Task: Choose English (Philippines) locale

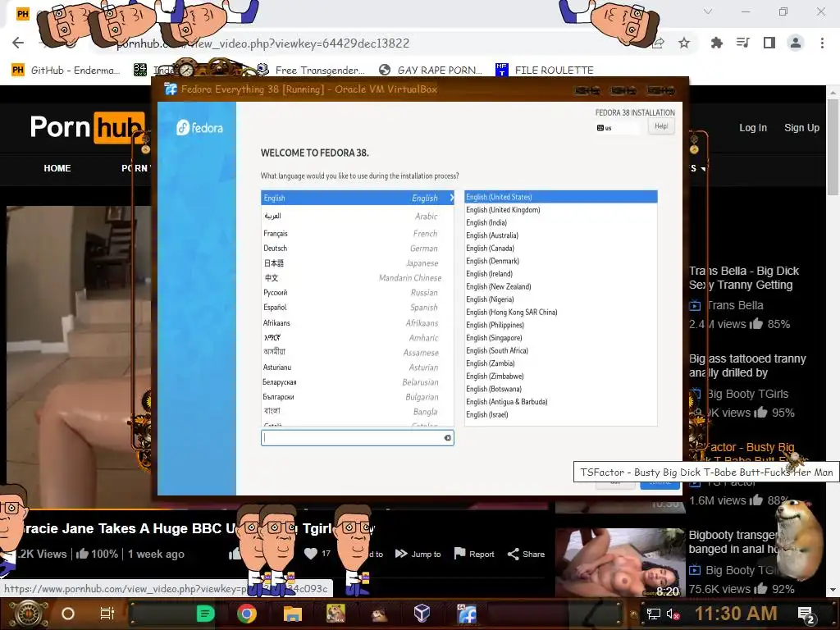Action: point(561,325)
